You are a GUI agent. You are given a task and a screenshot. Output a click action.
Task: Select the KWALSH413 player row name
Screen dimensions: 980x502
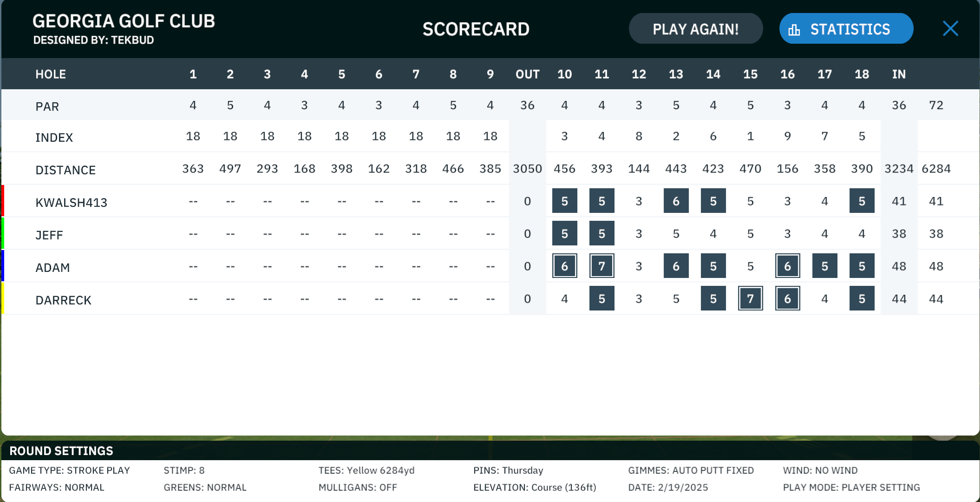72,202
